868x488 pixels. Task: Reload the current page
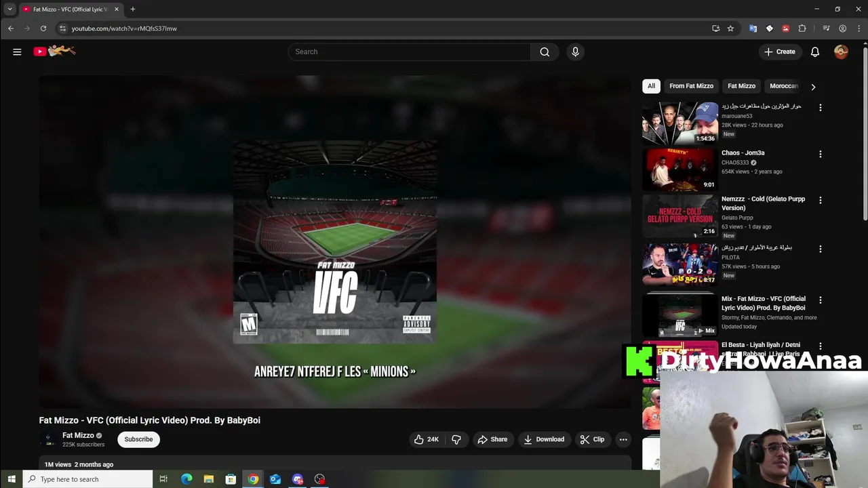tap(43, 28)
